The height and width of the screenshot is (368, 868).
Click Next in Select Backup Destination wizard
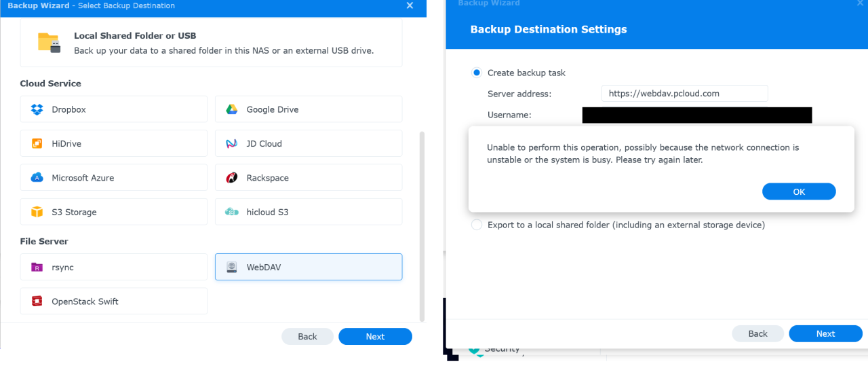[x=375, y=337]
